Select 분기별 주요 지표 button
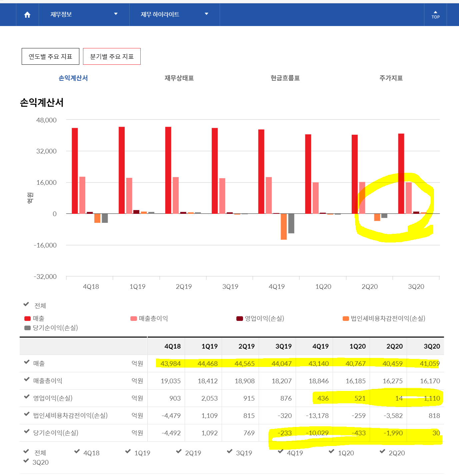The width and height of the screenshot is (459, 476). [x=112, y=56]
